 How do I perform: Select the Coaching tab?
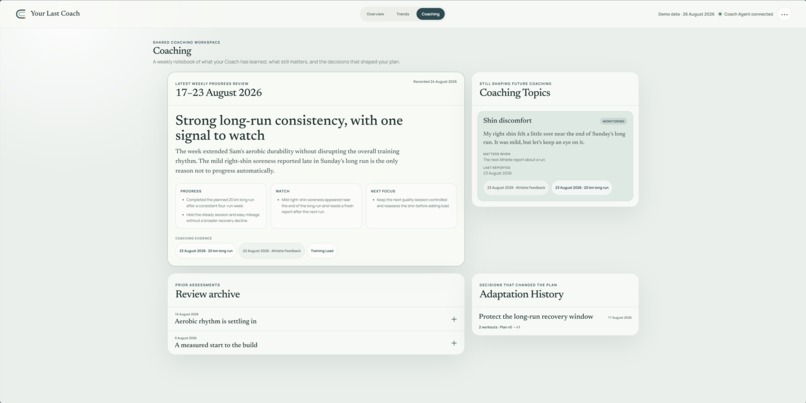point(430,14)
